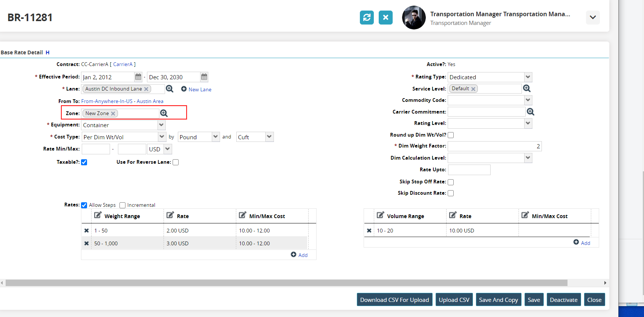Remove the Austin DC Inbound Lane tag
The height and width of the screenshot is (317, 644).
click(x=146, y=89)
